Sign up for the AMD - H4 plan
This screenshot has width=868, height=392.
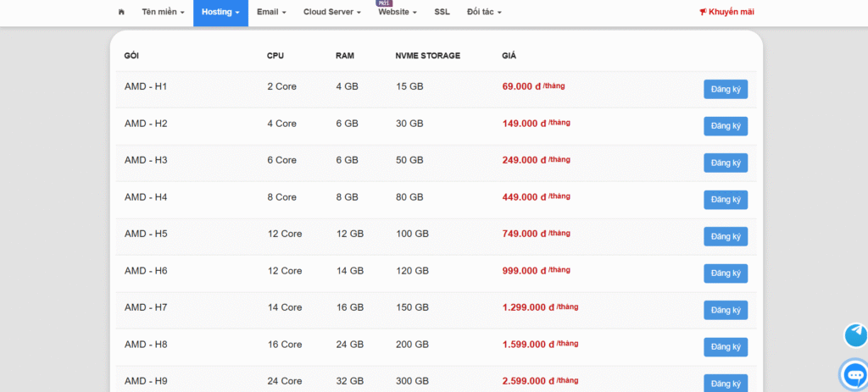click(x=726, y=200)
